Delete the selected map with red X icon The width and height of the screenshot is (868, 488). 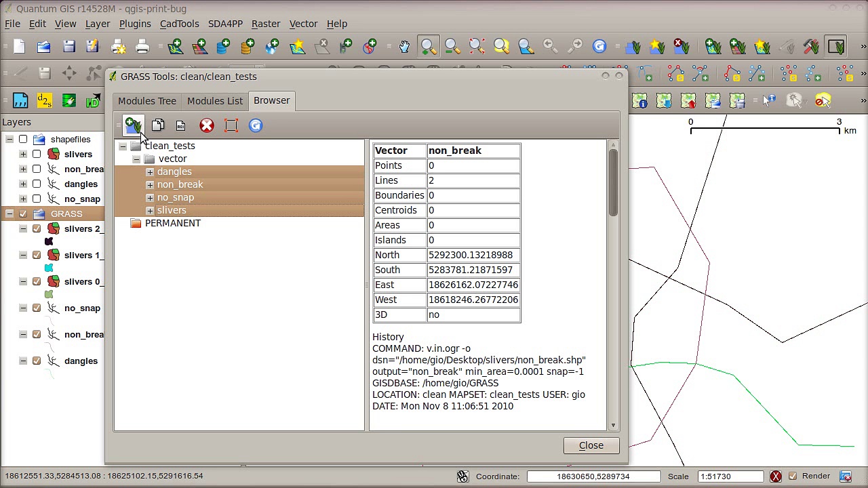click(206, 125)
